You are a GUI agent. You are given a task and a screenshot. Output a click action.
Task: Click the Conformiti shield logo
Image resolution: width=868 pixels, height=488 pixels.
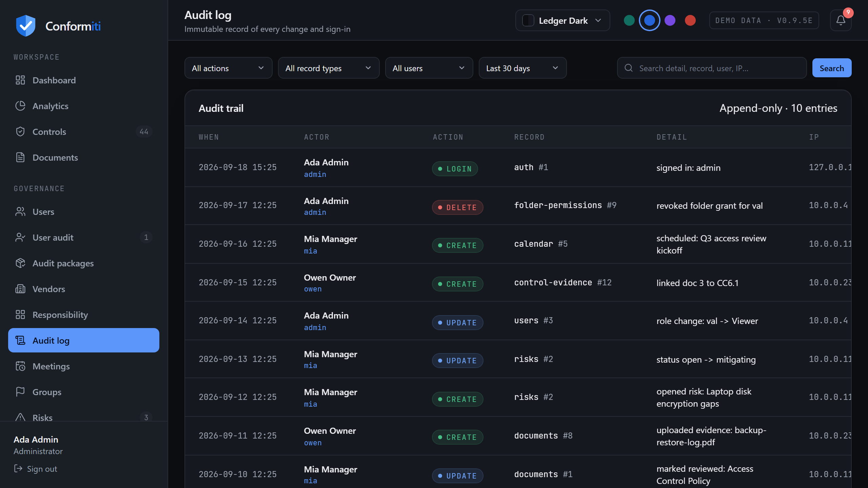coord(25,26)
